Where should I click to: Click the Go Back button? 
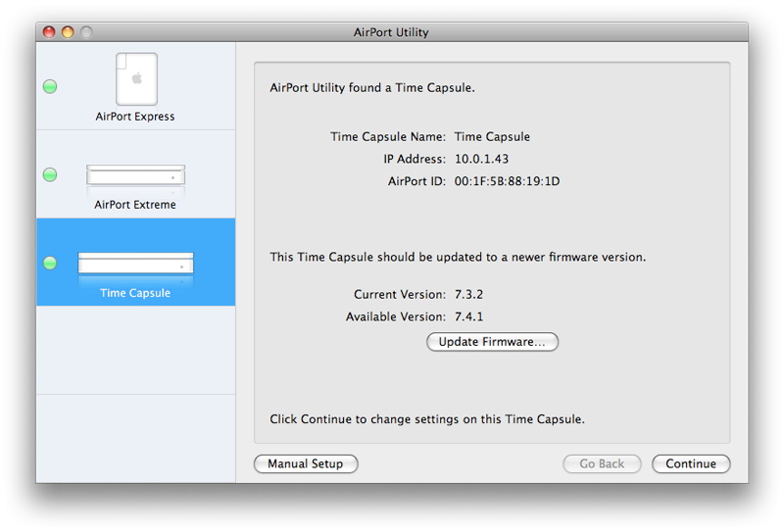click(x=602, y=463)
